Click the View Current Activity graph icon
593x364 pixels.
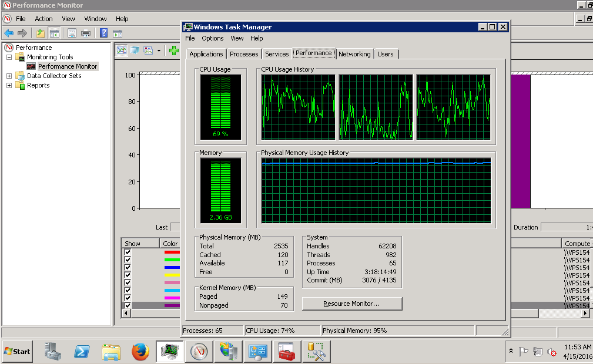122,50
